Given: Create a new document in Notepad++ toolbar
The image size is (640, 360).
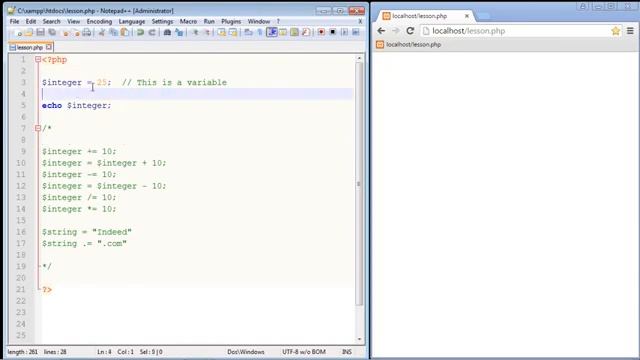Looking at the screenshot, I should tap(18, 32).
